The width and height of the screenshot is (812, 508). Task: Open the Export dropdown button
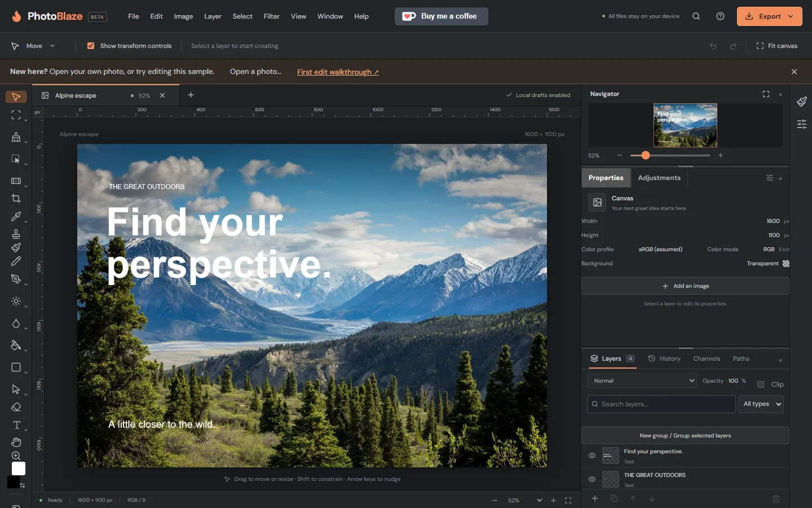point(769,16)
